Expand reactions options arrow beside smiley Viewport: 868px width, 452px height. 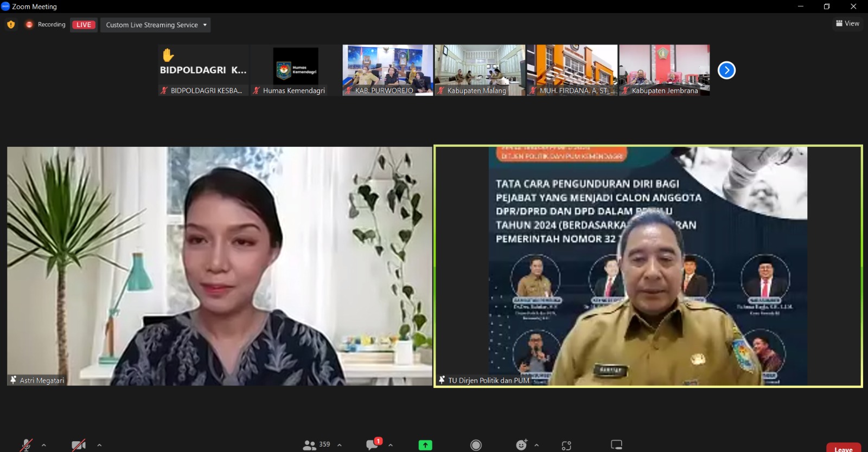537,445
